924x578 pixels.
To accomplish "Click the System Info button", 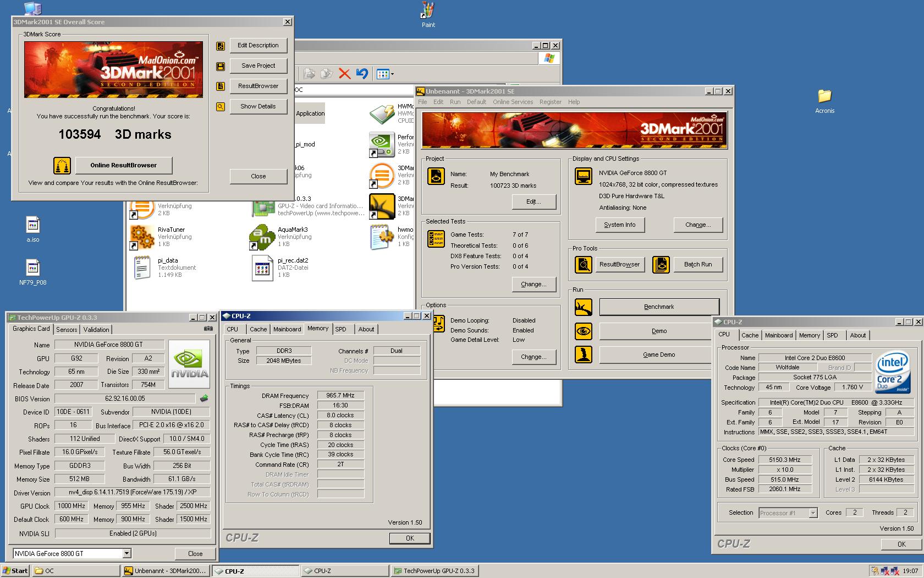I will 619,225.
